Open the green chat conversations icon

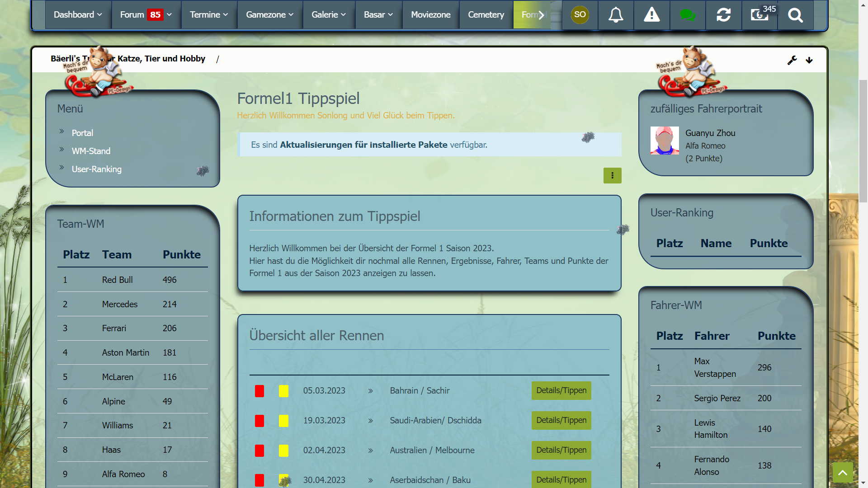pyautogui.click(x=687, y=15)
